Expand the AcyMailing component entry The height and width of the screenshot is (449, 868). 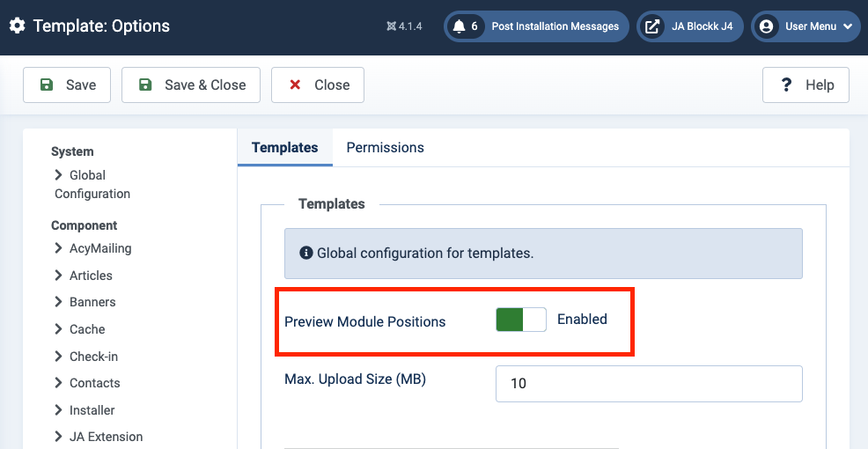pyautogui.click(x=99, y=248)
